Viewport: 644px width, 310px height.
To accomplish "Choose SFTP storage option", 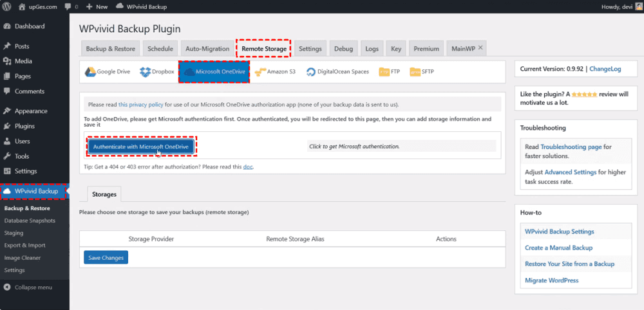I will pyautogui.click(x=422, y=72).
